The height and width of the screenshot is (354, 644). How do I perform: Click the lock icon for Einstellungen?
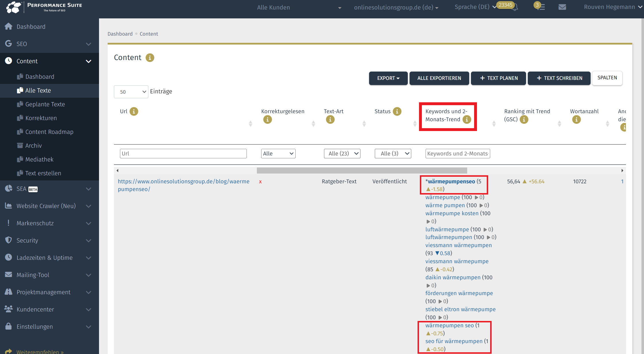tap(9, 326)
